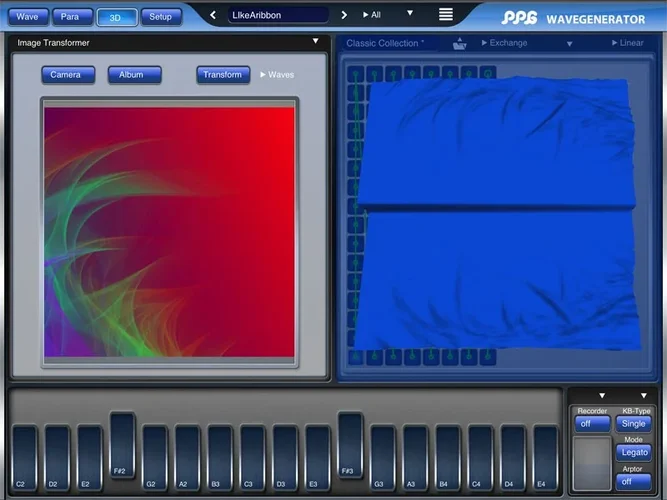The width and height of the screenshot is (667, 500).
Task: Play the B4 key
Action: pos(448,458)
